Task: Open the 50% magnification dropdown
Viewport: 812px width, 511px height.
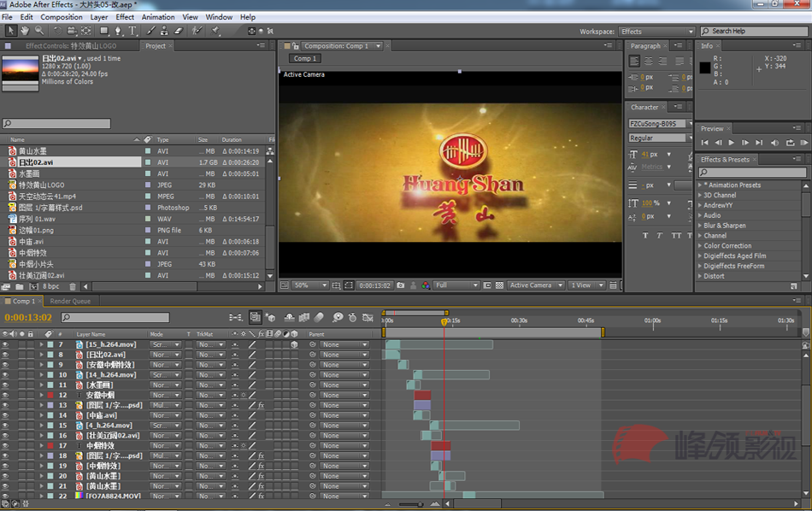Action: (x=309, y=285)
